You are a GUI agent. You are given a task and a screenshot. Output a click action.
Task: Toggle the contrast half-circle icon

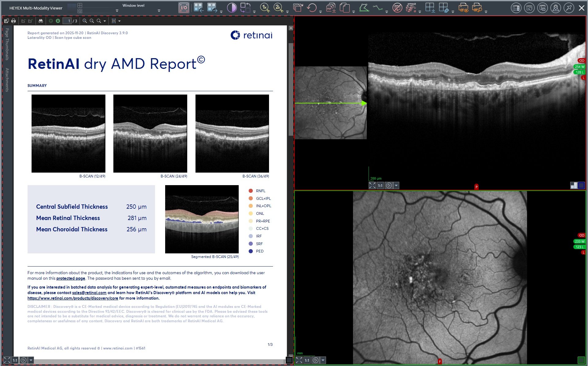click(232, 8)
